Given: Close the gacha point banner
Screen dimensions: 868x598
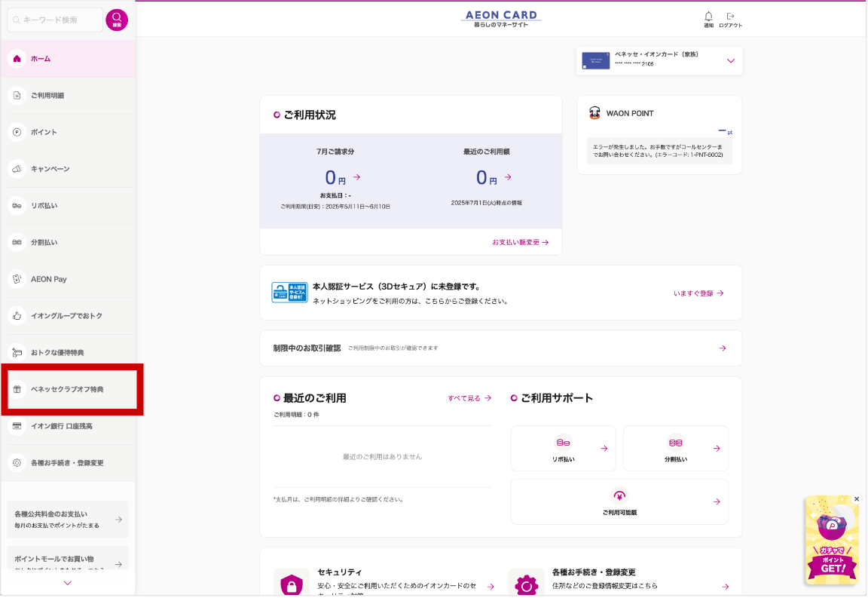Looking at the screenshot, I should [857, 498].
